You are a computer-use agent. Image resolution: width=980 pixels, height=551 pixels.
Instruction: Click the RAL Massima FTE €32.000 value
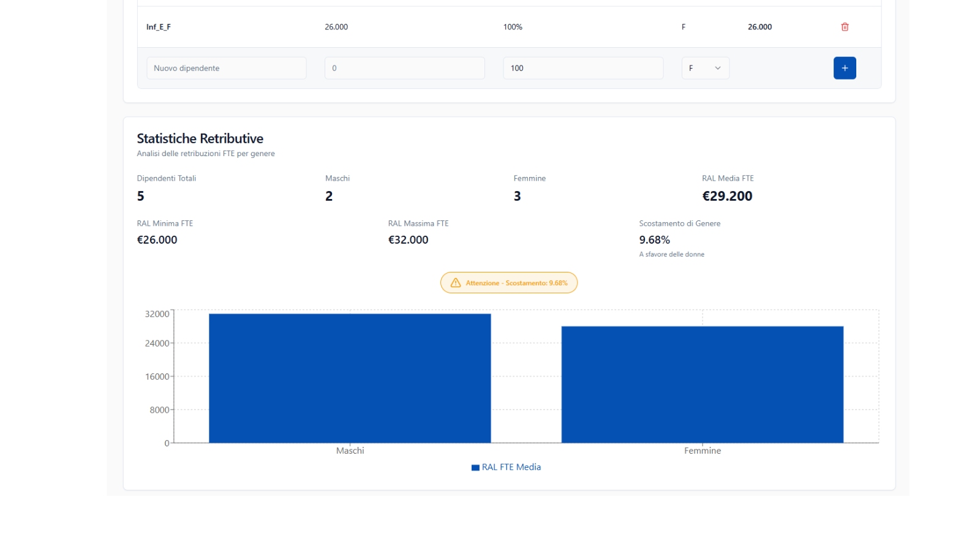point(408,240)
